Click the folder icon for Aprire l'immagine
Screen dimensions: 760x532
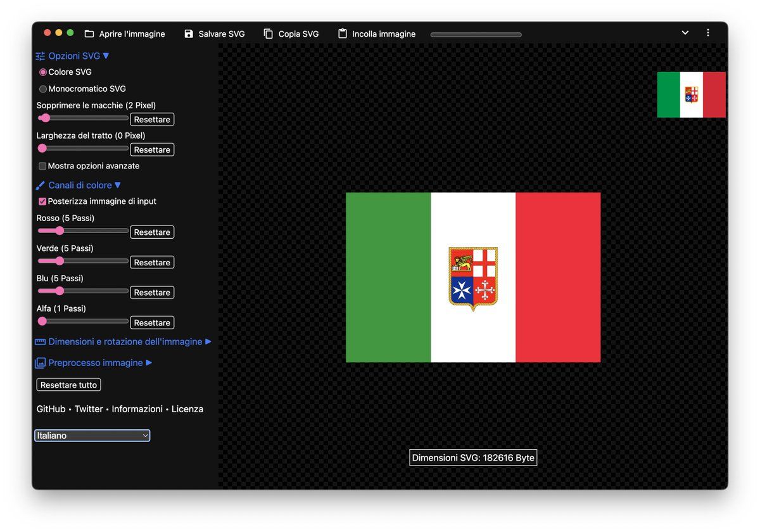(x=89, y=34)
